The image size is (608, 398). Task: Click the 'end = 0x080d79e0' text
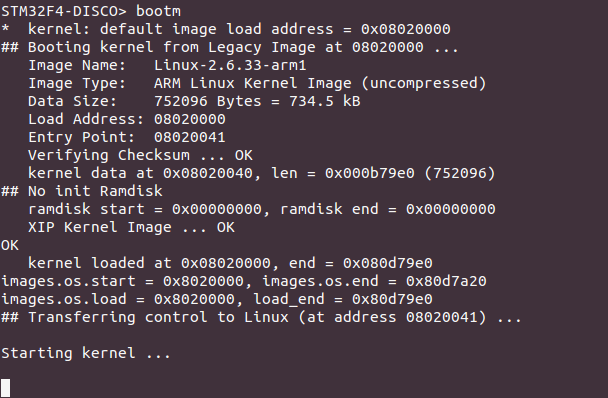click(361, 263)
